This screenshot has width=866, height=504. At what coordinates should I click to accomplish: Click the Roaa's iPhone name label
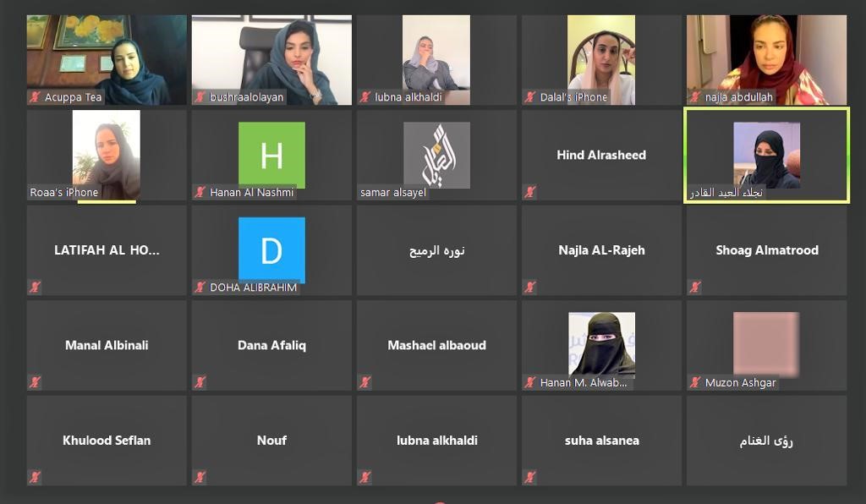point(64,192)
